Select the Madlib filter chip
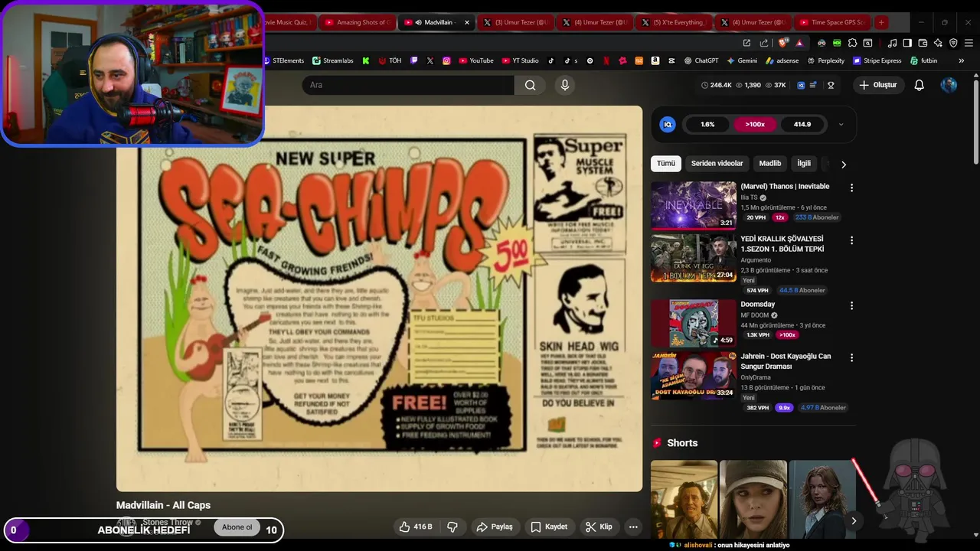This screenshot has width=980, height=551. [x=770, y=163]
